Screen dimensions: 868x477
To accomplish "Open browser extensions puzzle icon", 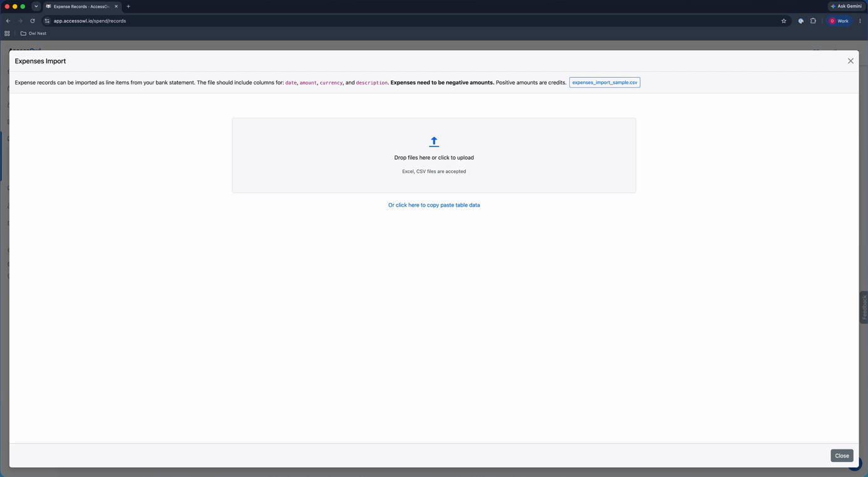I will coord(813,21).
